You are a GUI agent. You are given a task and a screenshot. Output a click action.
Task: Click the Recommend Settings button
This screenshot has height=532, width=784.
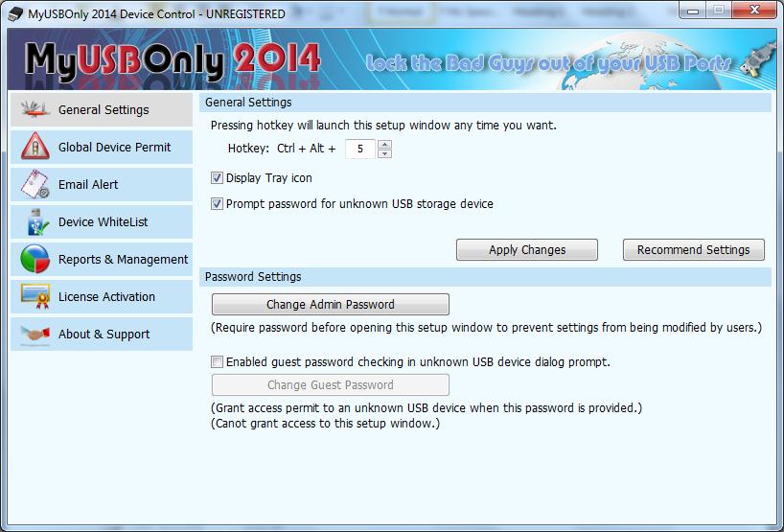pos(694,249)
